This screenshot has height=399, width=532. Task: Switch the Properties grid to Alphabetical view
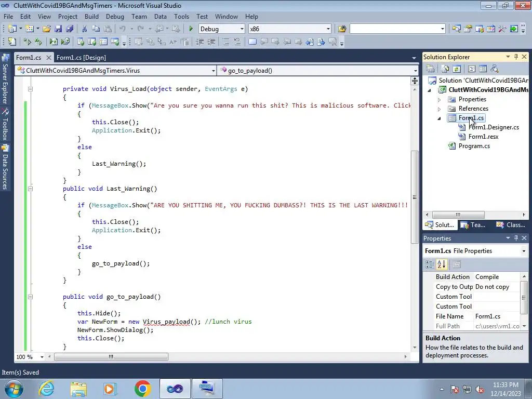[x=442, y=264]
